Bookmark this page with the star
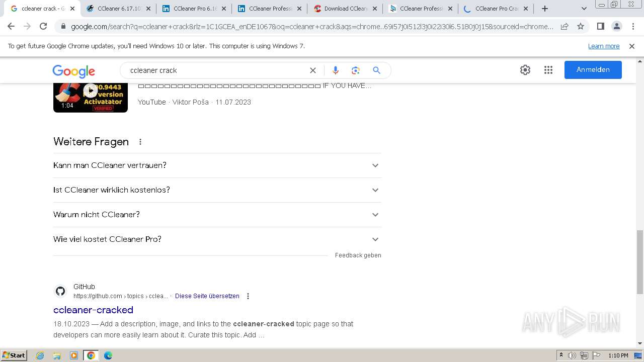Screen dimensions: 644x362 pos(581,27)
